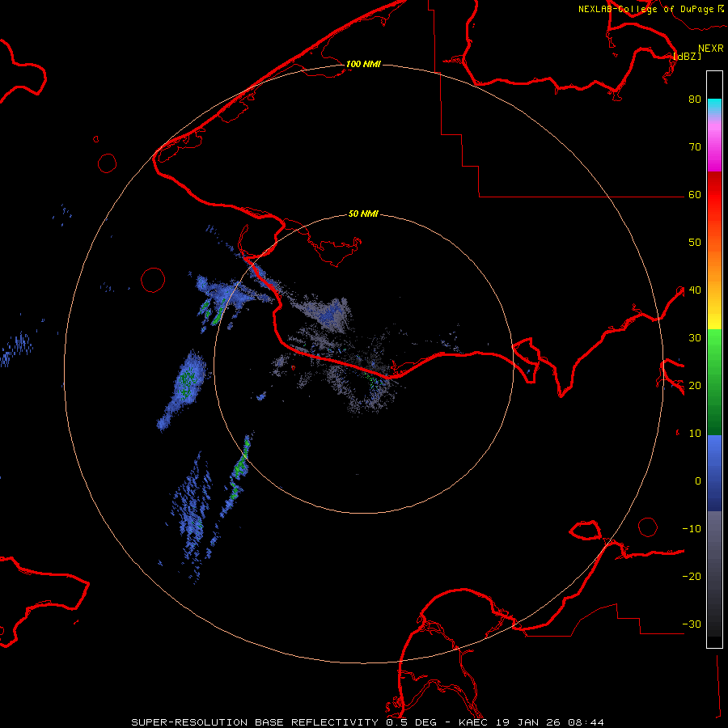
Task: Click the 70 tick label on dBZ scale
Action: tap(695, 147)
